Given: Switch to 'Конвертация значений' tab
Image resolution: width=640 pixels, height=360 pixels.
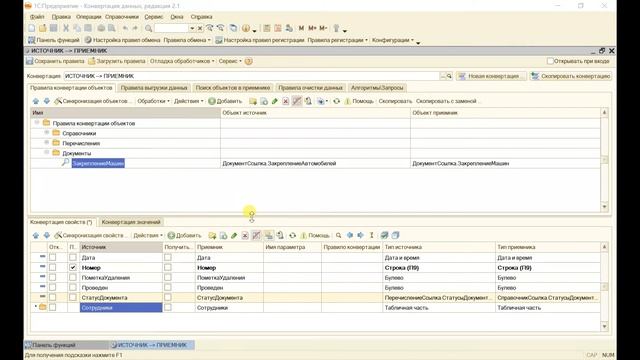Looking at the screenshot, I should pos(131,222).
